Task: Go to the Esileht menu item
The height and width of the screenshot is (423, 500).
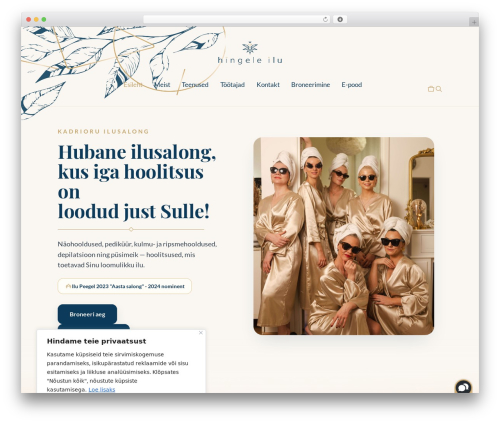Action: pos(133,85)
